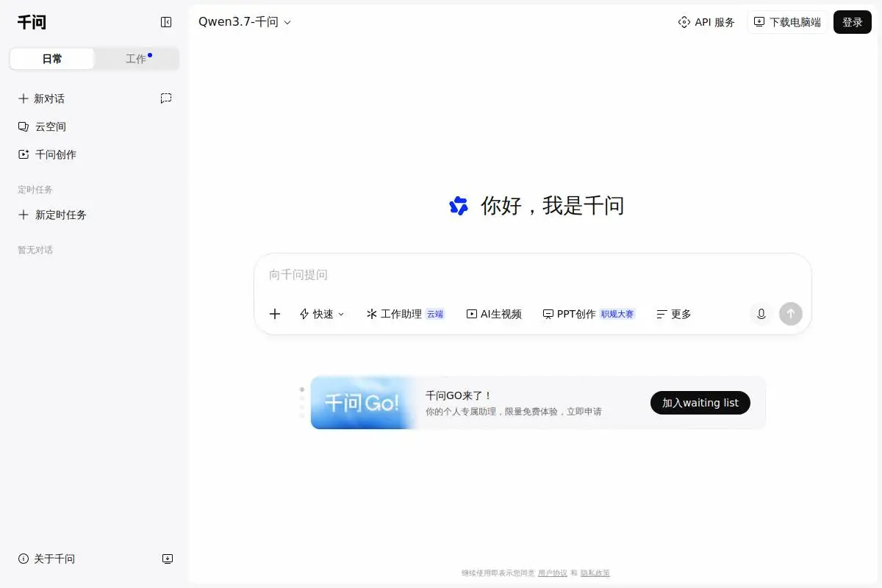Viewport: 882px width, 588px height.
Task: Click the 千问 logo in the sidebar
Action: [32, 22]
